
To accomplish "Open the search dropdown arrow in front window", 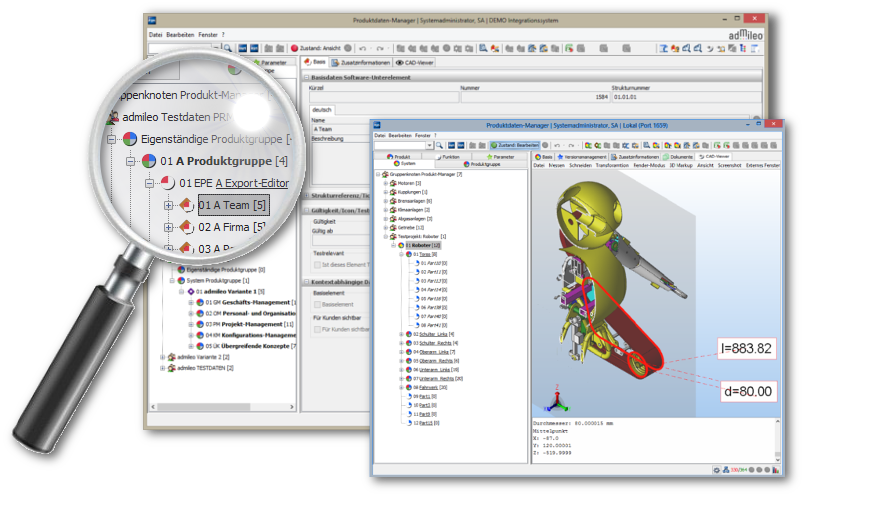I will [429, 145].
